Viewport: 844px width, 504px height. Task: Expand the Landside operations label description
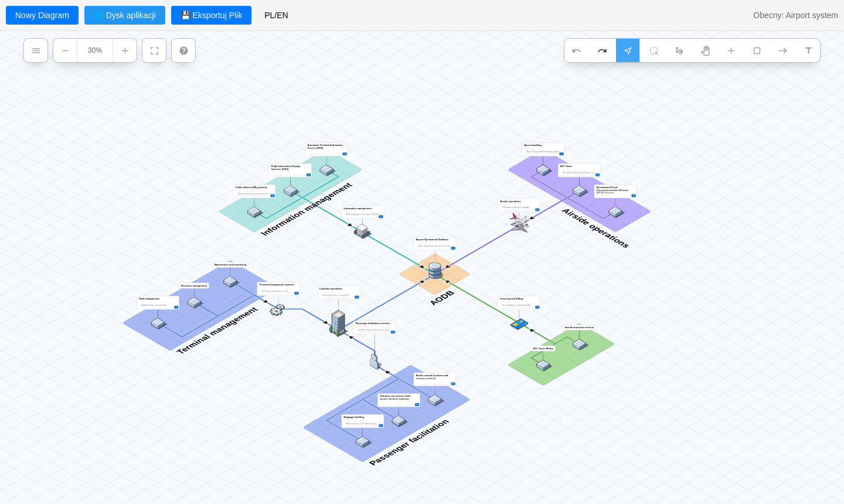[x=357, y=297]
